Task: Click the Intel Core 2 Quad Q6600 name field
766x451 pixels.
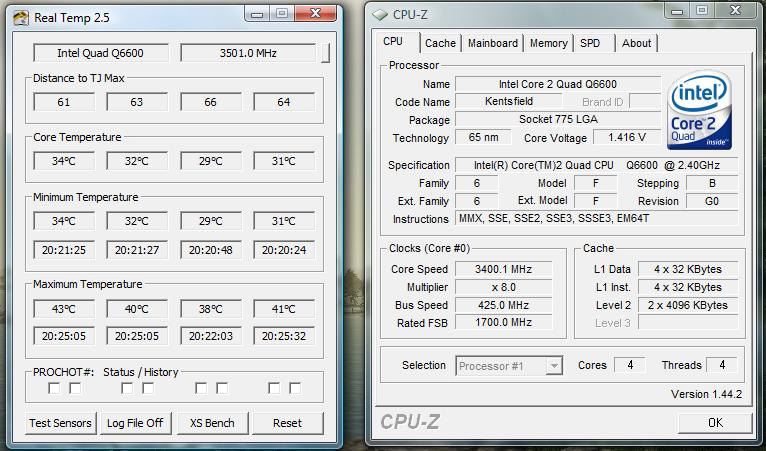Action: pos(558,84)
